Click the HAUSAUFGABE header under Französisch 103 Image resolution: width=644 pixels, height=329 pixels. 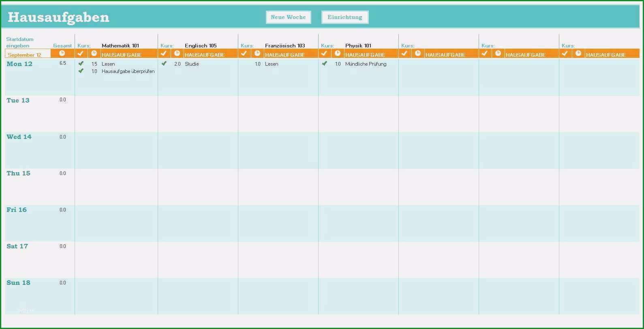tap(285, 55)
